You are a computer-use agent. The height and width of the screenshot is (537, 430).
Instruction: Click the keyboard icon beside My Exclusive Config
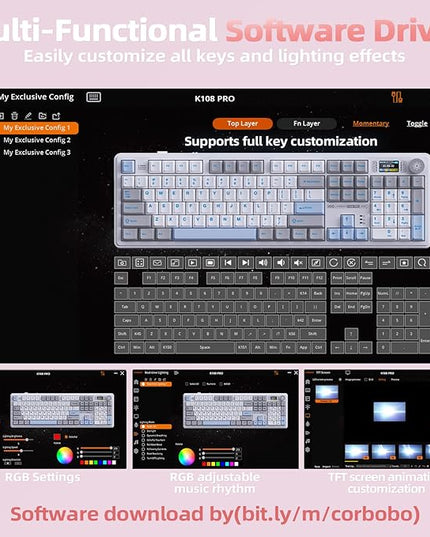click(93, 97)
